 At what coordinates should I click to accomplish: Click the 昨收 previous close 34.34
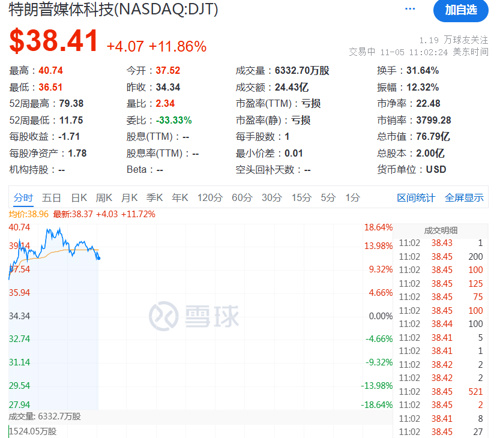click(168, 87)
